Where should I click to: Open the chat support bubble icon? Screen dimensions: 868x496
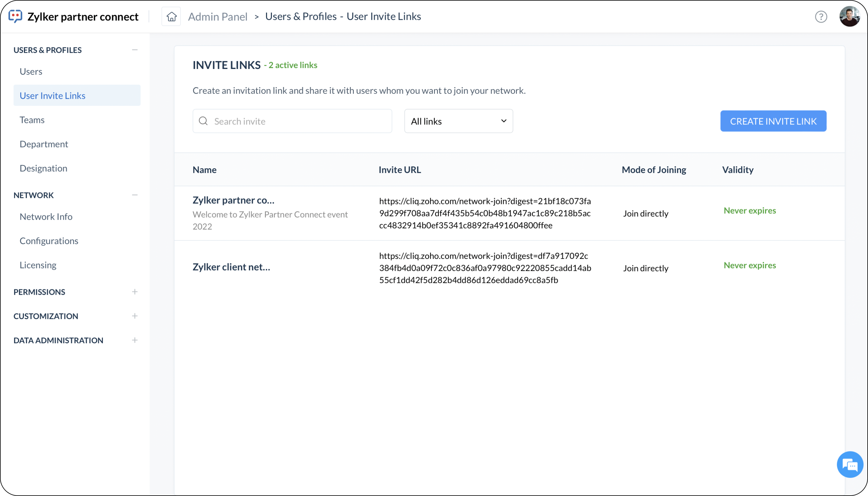[x=850, y=465]
